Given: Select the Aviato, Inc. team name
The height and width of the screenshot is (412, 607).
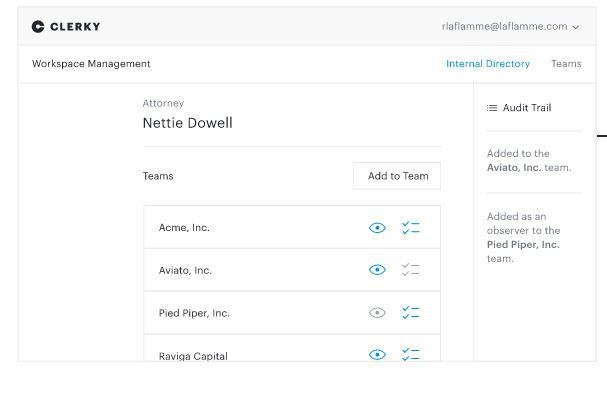Looking at the screenshot, I should tap(185, 270).
